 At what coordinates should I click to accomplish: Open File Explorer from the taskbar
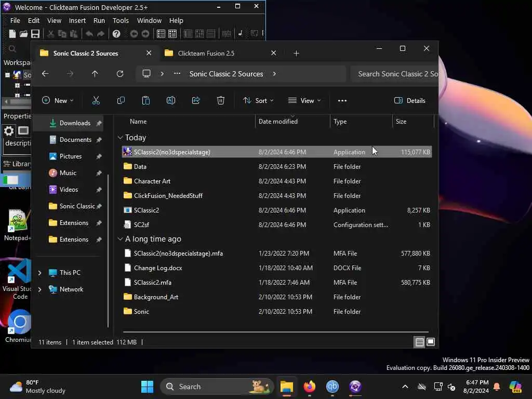[287, 387]
